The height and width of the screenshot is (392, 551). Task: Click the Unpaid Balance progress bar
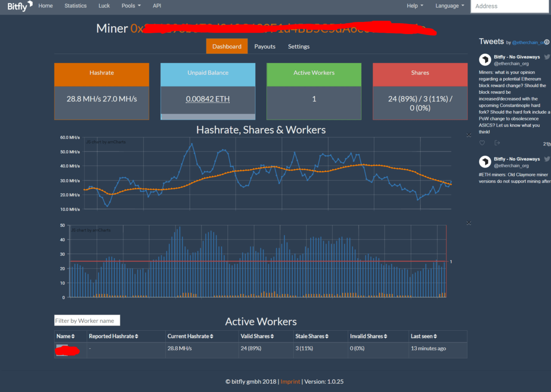point(208,117)
